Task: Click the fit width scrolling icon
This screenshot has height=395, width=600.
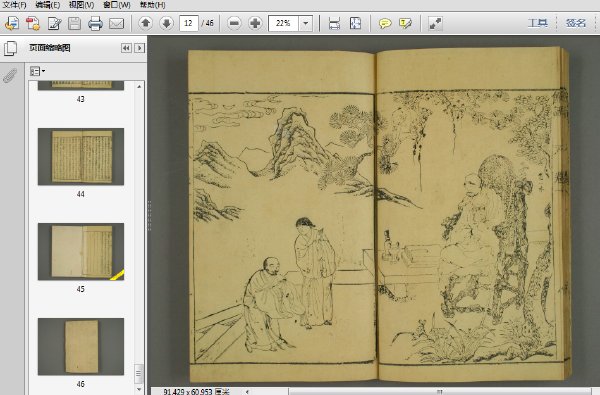Action: pyautogui.click(x=334, y=23)
